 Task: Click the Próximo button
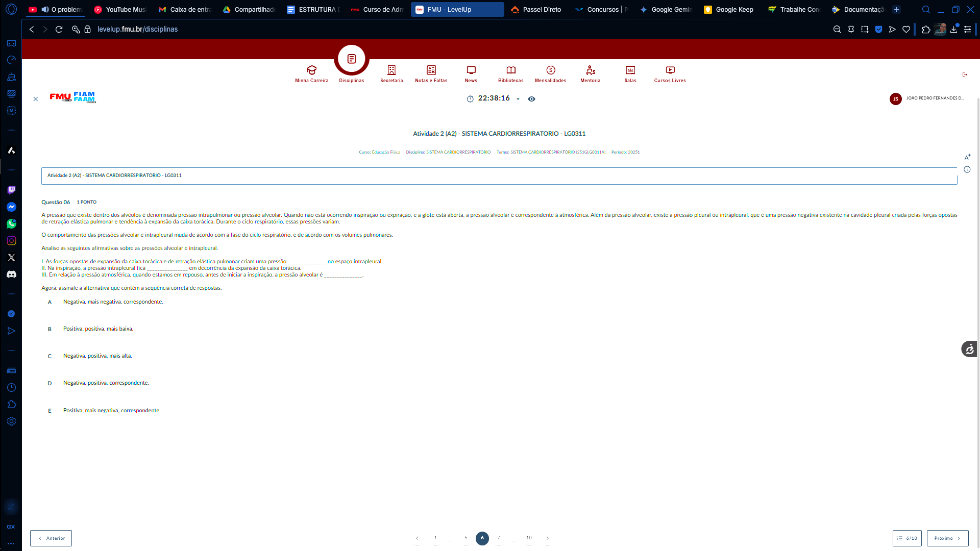tap(947, 538)
